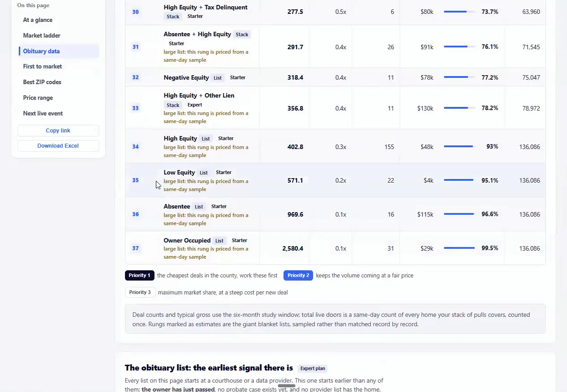Select rank badge 36
The image size is (567, 392).
pos(135,214)
